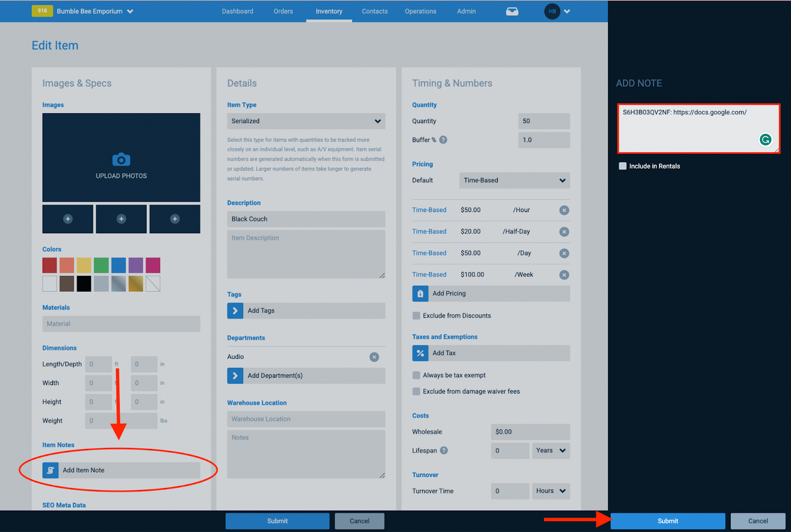Remove the Audio department with its X icon
Image resolution: width=791 pixels, height=532 pixels.
[374, 357]
